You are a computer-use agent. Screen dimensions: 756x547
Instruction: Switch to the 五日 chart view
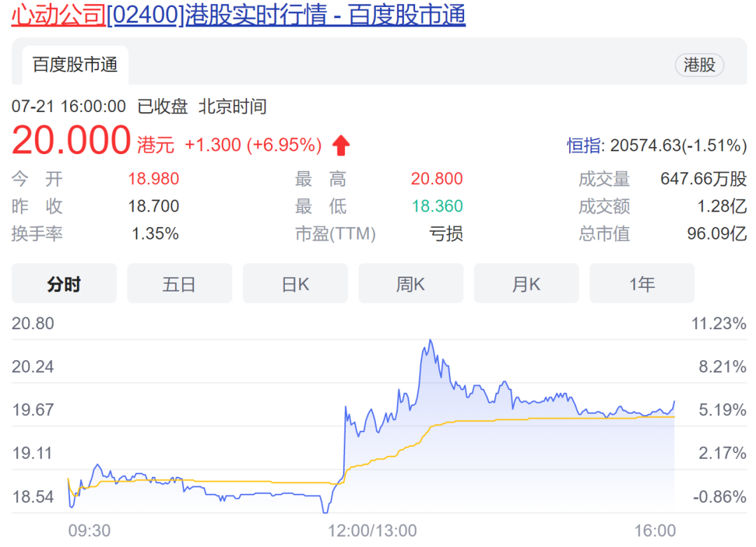click(x=179, y=284)
